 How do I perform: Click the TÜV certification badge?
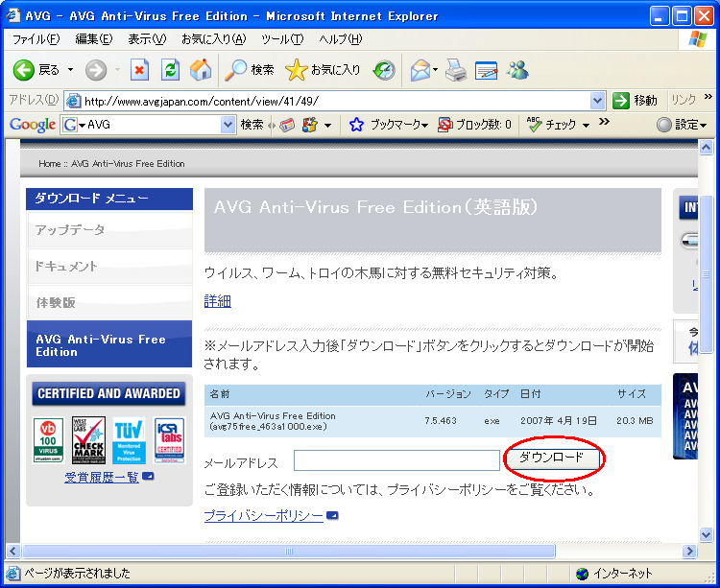click(129, 440)
